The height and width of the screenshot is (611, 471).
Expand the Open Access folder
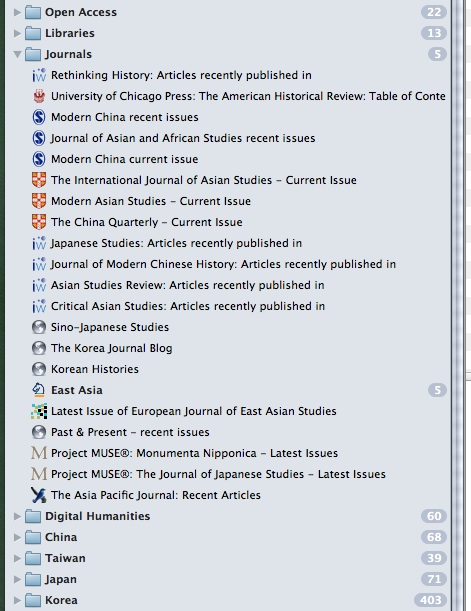click(x=17, y=12)
